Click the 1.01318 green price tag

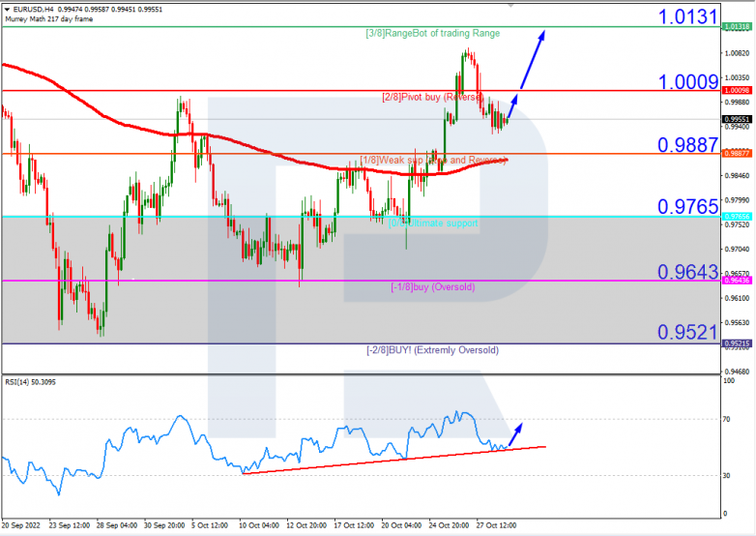coord(738,27)
